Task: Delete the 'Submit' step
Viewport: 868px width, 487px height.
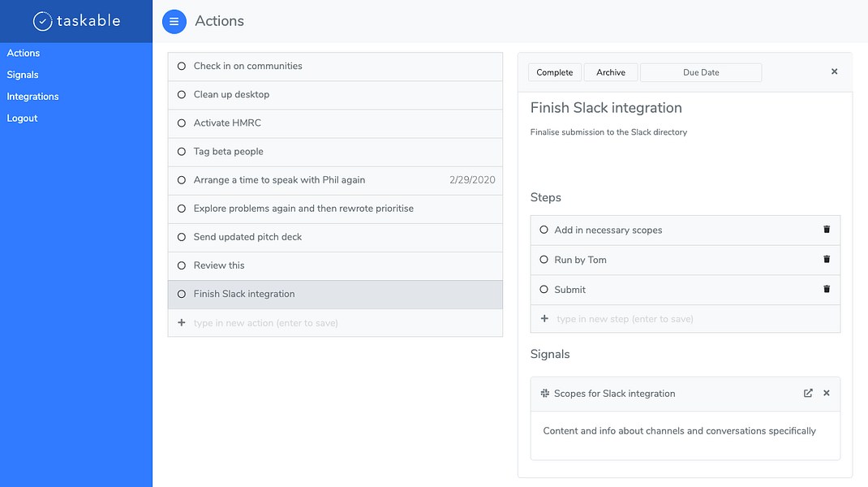Action: tap(827, 289)
